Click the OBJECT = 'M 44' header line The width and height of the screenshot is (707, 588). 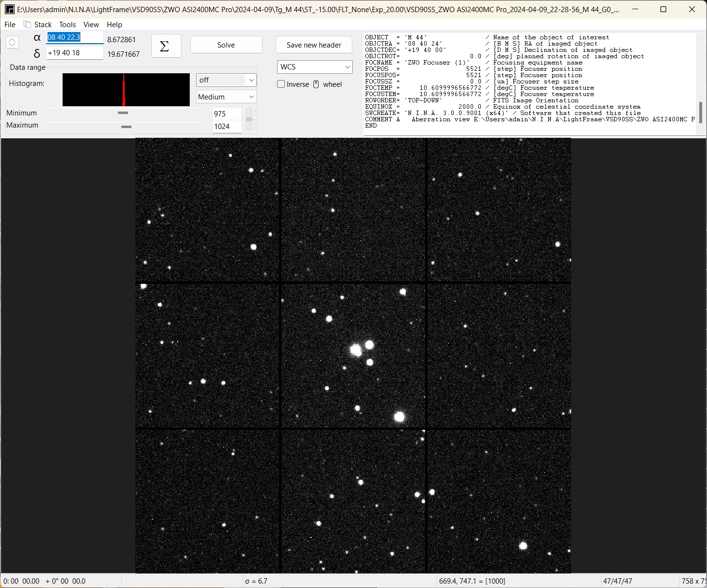point(487,37)
